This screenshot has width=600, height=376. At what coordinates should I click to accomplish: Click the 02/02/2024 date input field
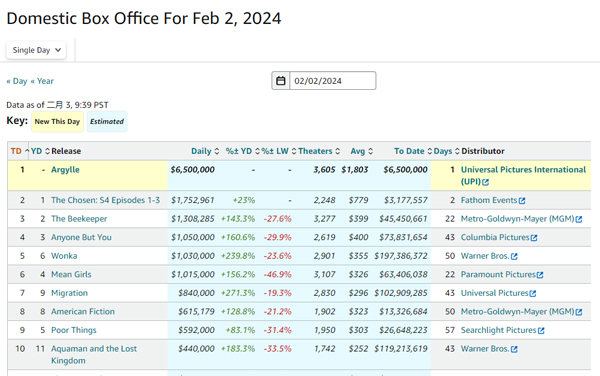[333, 81]
